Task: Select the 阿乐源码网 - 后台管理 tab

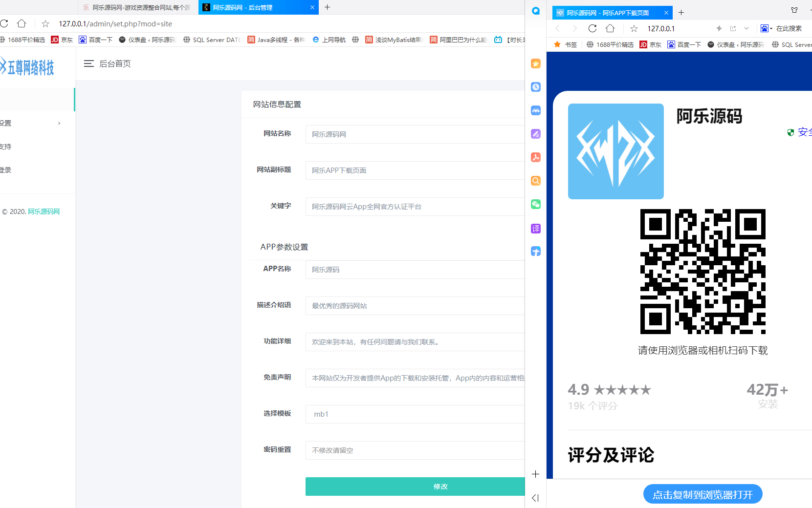Action: point(258,7)
